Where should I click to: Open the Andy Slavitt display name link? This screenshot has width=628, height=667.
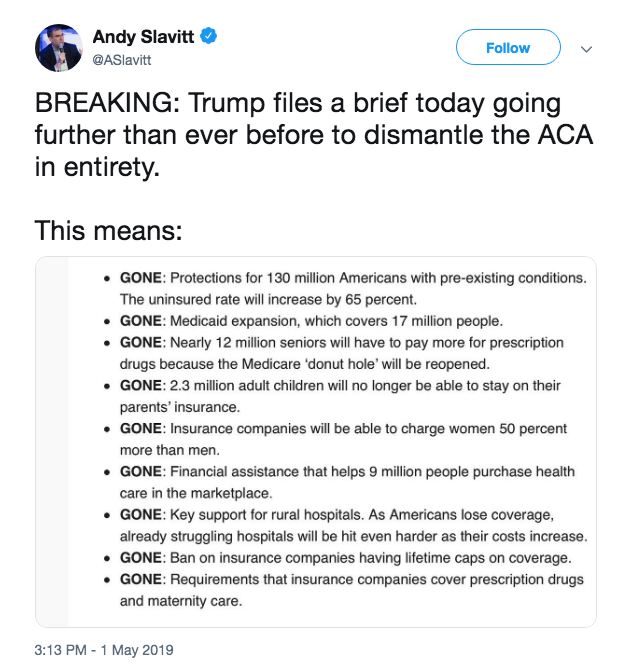[142, 37]
